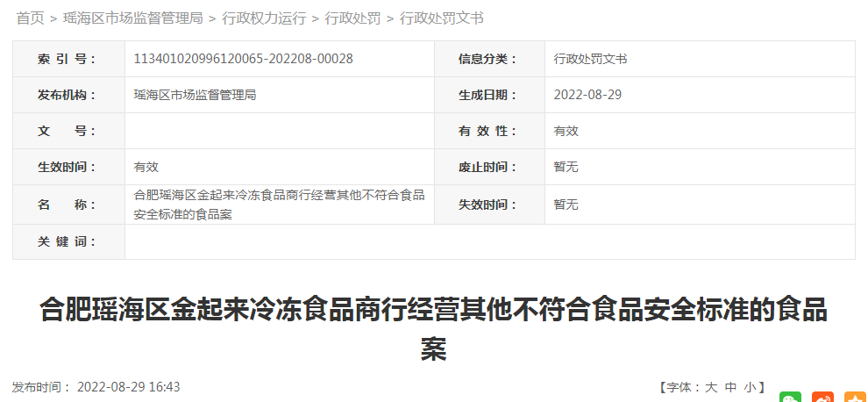This screenshot has width=868, height=402.
Task: Select index number 11340102099612​0065-202208-00028
Action: coord(243,59)
